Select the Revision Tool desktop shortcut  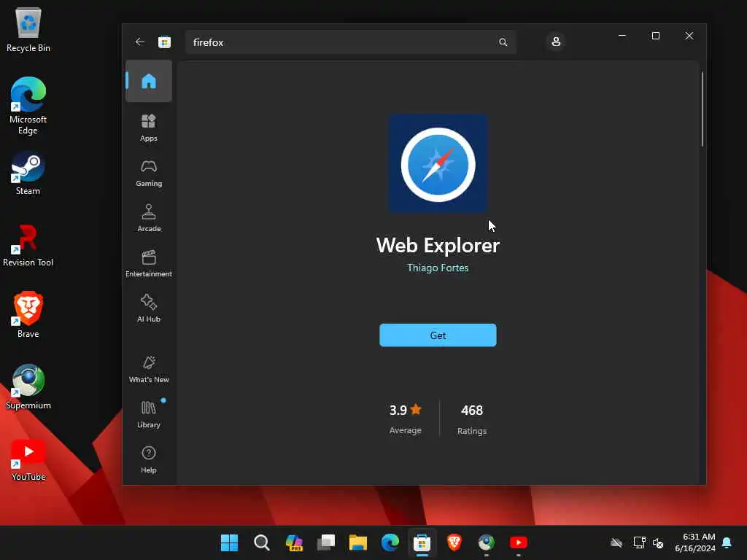tap(28, 245)
